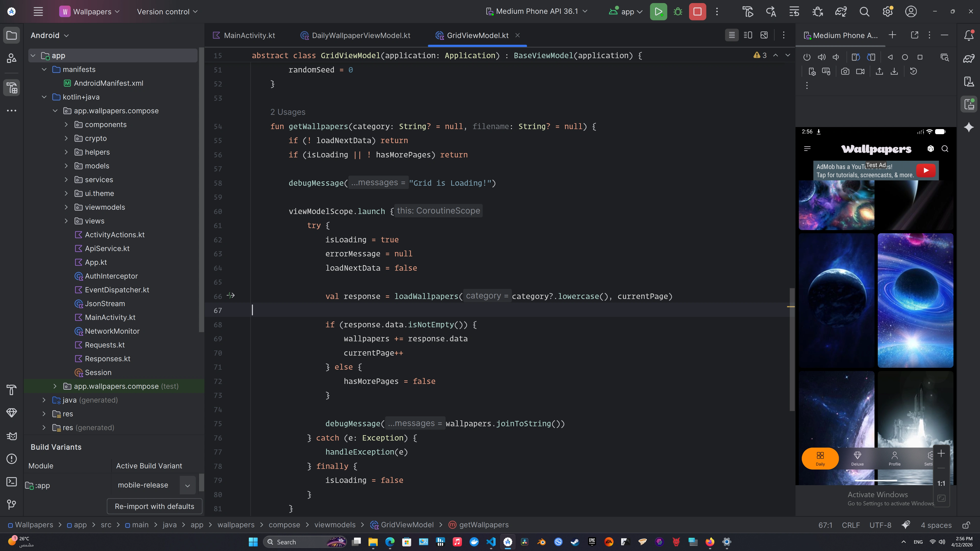Switch to DailyWallpaperViewModel.kt tab
Image resolution: width=980 pixels, height=551 pixels.
[x=361, y=35]
